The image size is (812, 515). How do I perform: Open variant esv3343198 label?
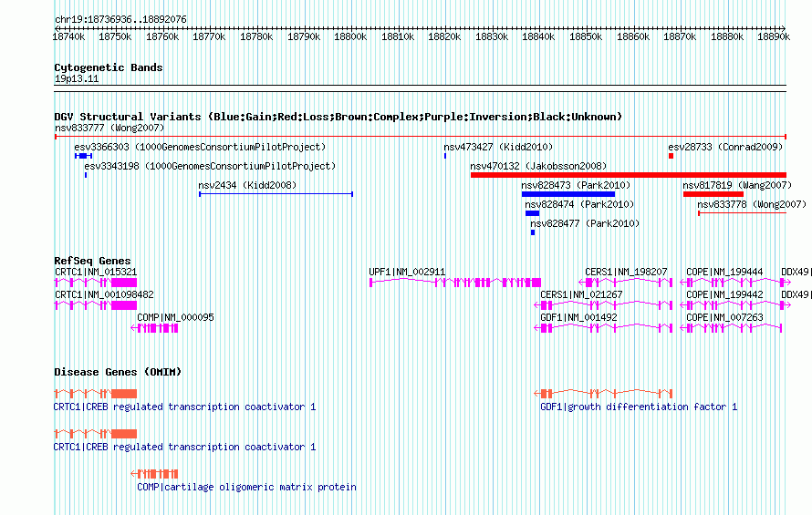point(210,166)
